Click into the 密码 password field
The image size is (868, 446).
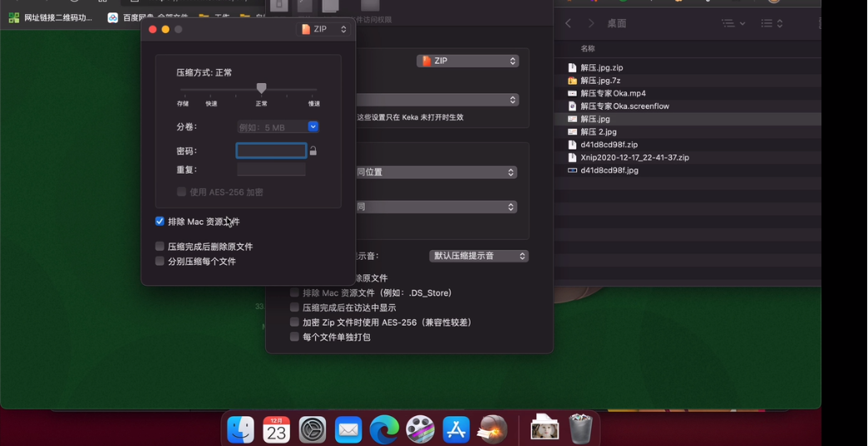[271, 150]
